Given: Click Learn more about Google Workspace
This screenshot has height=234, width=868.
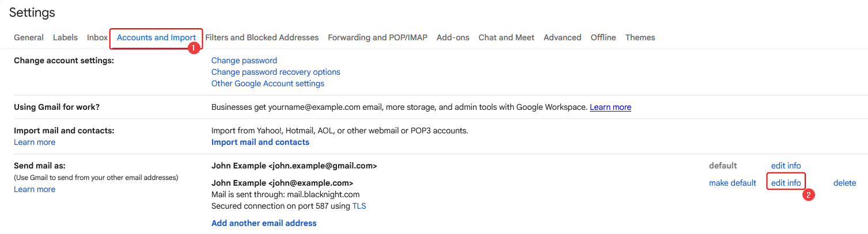Looking at the screenshot, I should pyautogui.click(x=611, y=107).
